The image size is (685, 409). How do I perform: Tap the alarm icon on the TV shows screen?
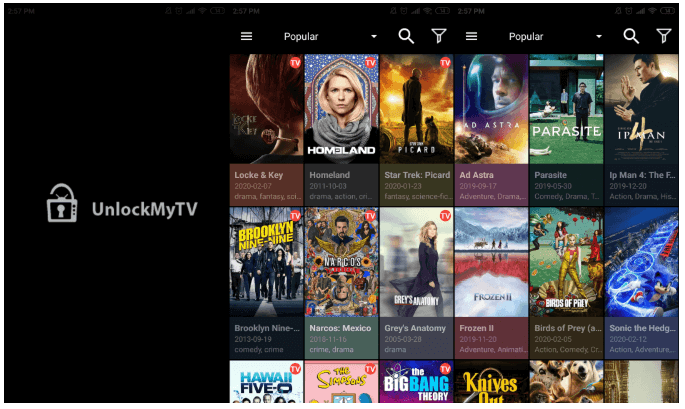pyautogui.click(x=404, y=11)
